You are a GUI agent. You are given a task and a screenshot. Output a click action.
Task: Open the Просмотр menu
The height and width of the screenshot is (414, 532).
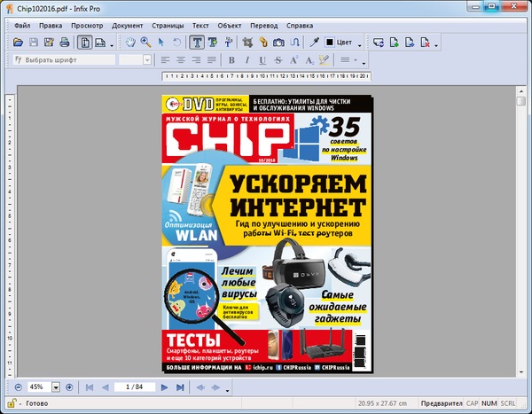87,26
